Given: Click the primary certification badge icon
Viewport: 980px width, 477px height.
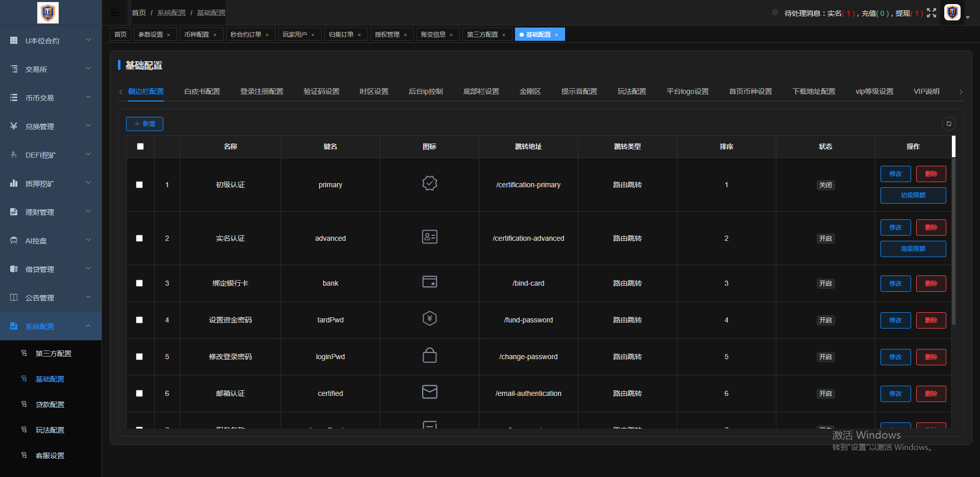Looking at the screenshot, I should [x=429, y=183].
